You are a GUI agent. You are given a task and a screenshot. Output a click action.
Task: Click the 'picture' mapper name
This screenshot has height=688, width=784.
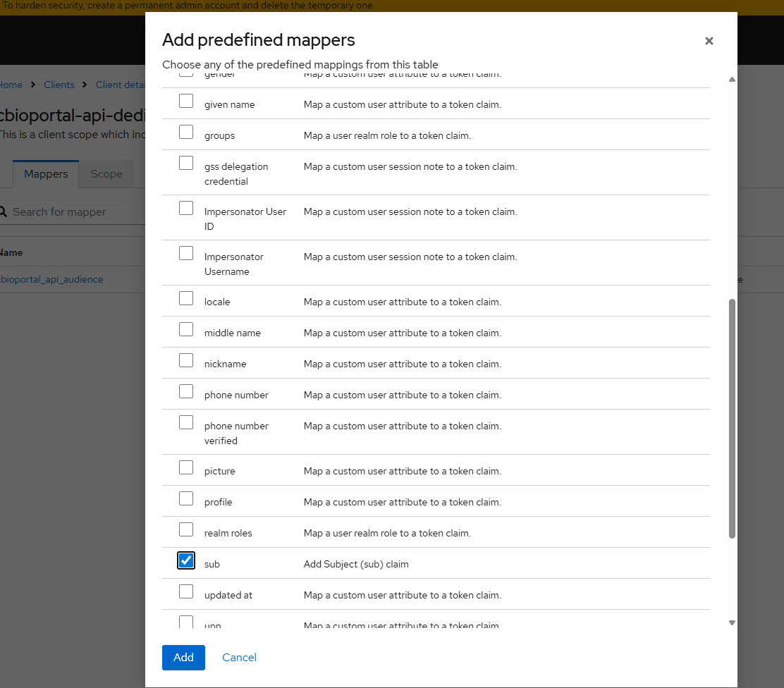coord(219,471)
